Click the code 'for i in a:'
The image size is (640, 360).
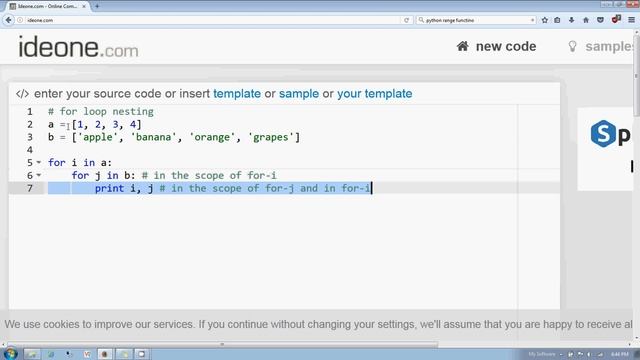coord(80,162)
